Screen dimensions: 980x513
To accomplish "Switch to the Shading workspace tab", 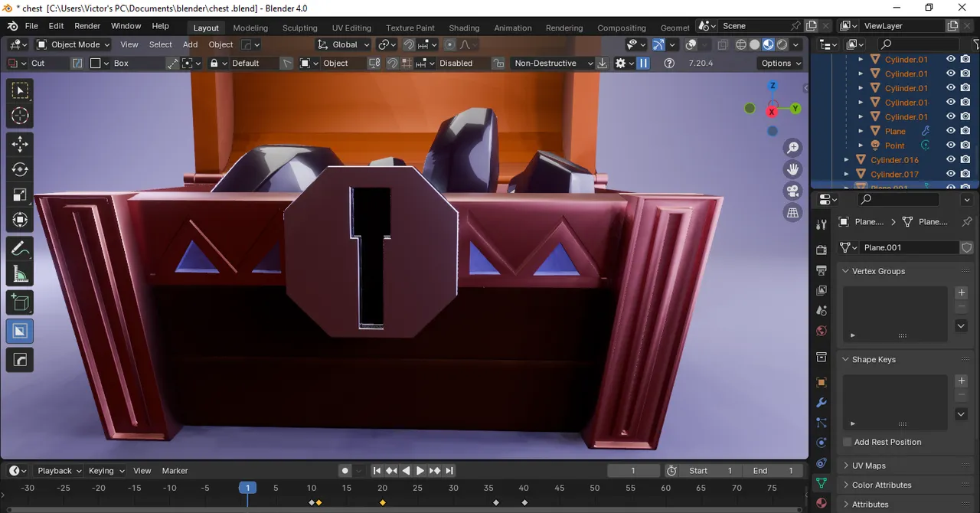I will pos(464,28).
